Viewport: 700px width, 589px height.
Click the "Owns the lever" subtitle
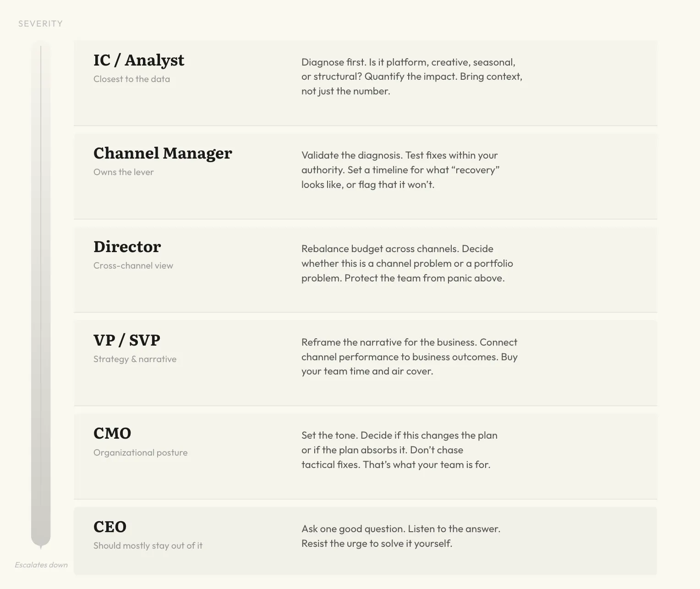[124, 172]
